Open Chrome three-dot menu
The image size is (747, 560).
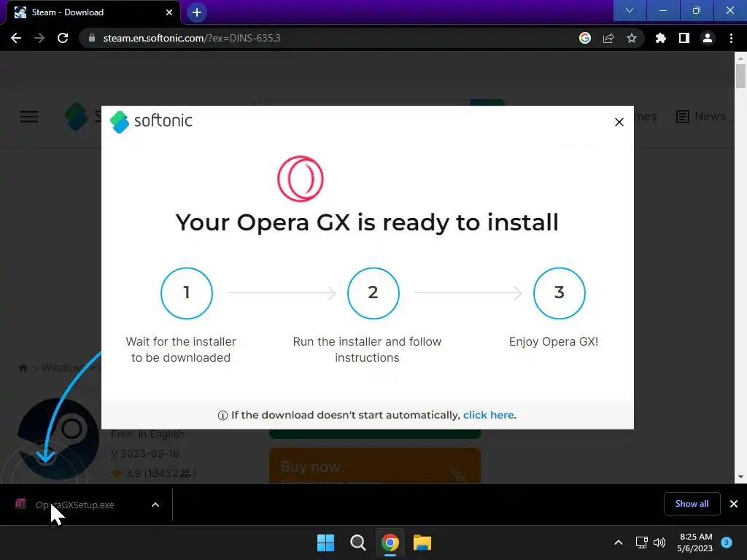pyautogui.click(x=731, y=38)
